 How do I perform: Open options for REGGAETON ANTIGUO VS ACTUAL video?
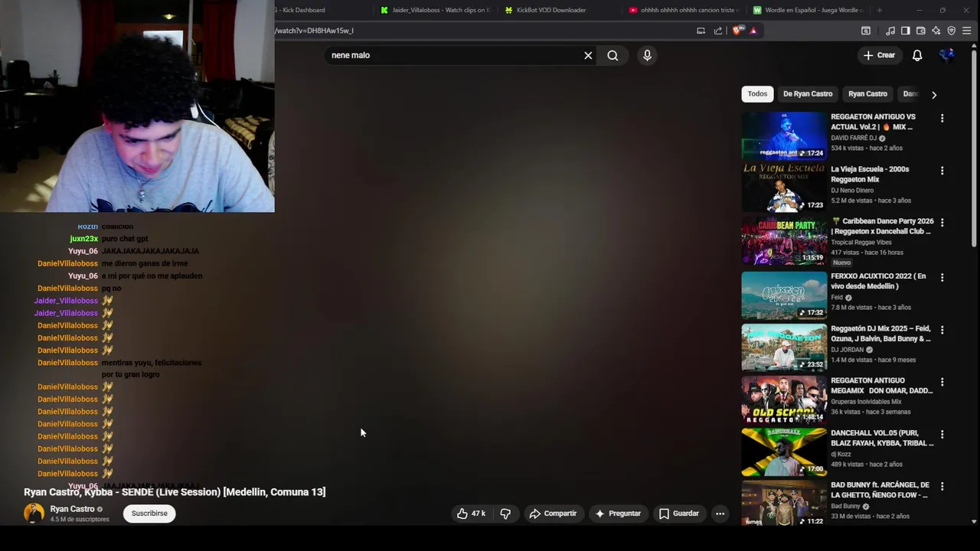click(x=942, y=119)
